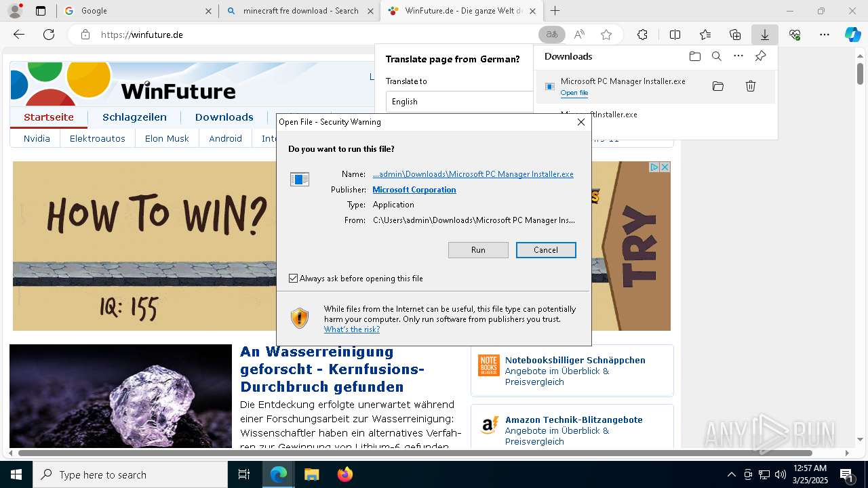Open the Favorites list icon

click(705, 35)
